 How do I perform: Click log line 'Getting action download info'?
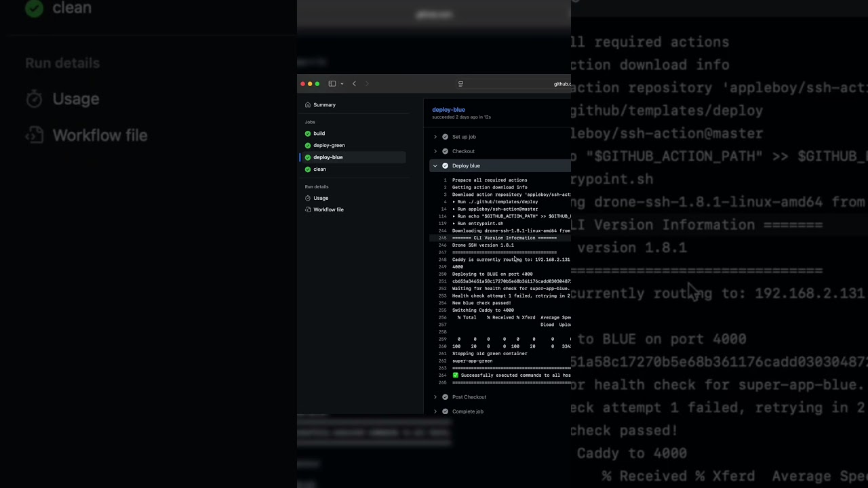point(490,187)
